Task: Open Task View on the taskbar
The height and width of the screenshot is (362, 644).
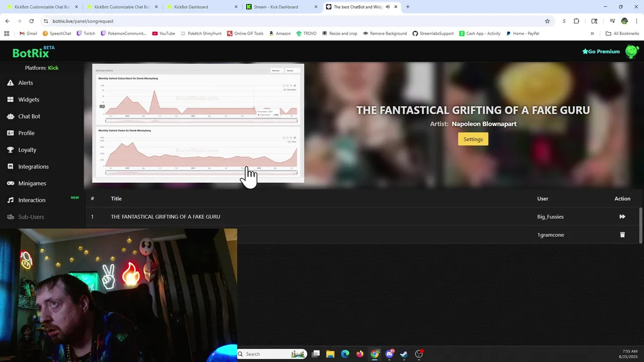Action: [x=315, y=354]
